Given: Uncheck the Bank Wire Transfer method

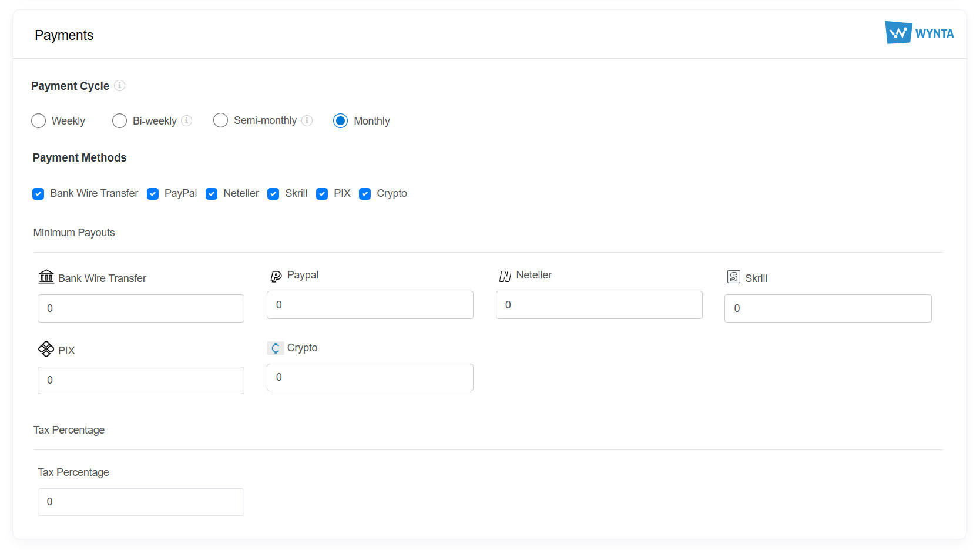Looking at the screenshot, I should (38, 194).
